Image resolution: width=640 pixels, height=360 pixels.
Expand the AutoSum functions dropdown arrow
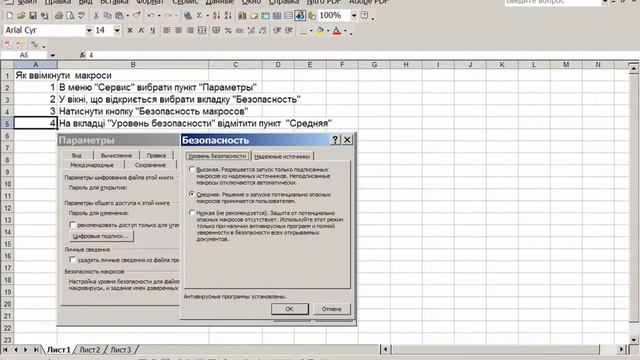point(207,16)
